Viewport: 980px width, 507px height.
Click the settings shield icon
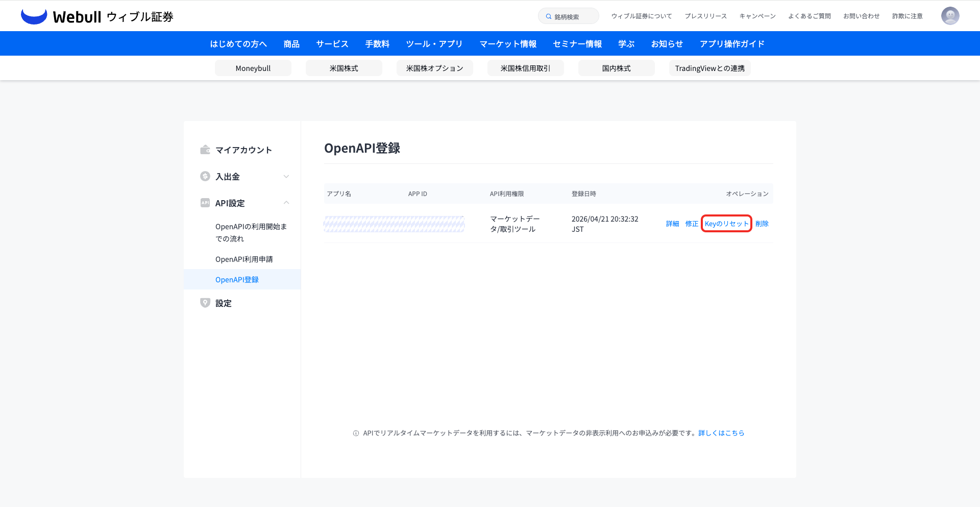click(x=205, y=303)
